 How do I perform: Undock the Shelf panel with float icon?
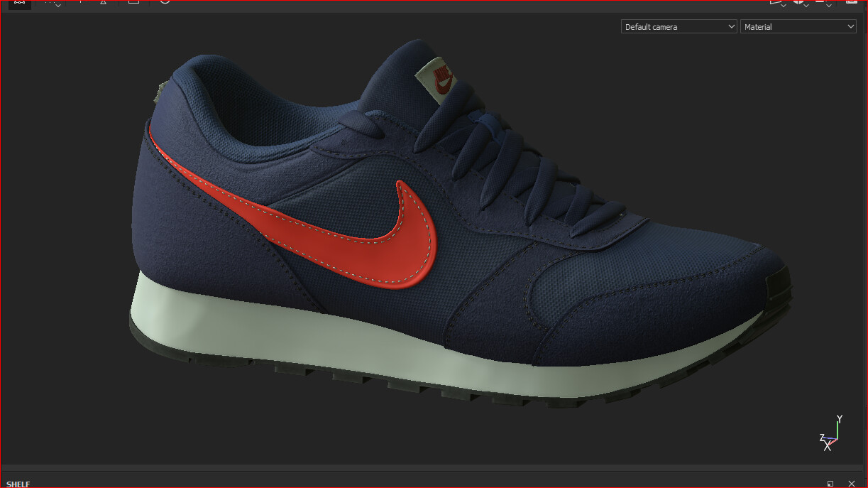coord(830,484)
